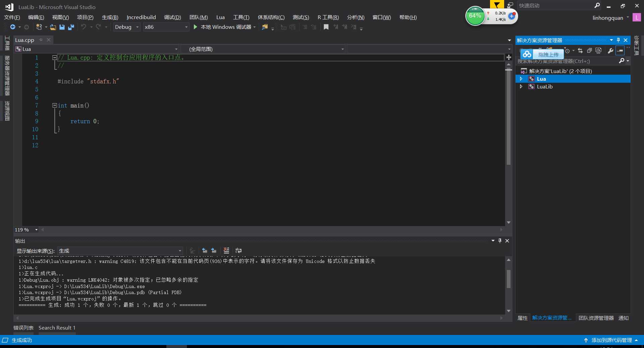The width and height of the screenshot is (644, 348).
Task: Click the Save file icon
Action: tap(62, 27)
